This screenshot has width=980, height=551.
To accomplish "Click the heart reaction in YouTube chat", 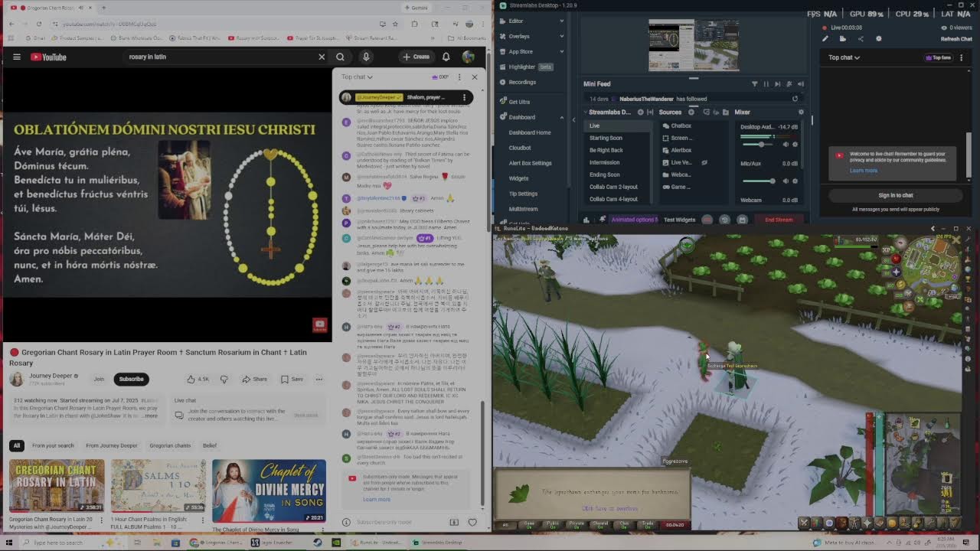I will [472, 522].
